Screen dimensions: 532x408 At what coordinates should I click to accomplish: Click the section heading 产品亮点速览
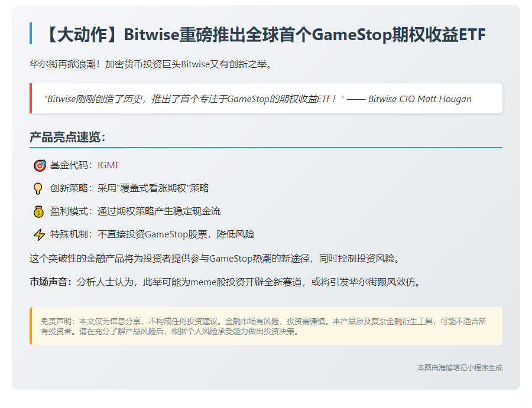click(67, 137)
